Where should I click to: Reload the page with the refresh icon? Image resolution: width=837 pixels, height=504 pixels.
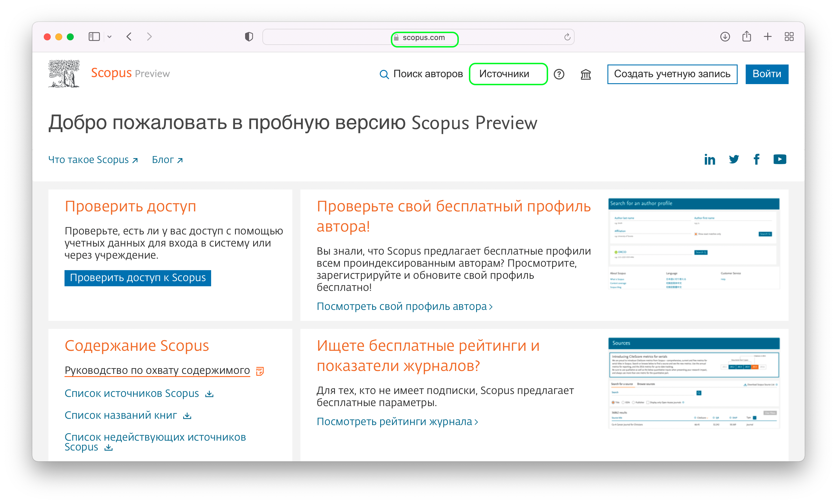[x=567, y=37]
